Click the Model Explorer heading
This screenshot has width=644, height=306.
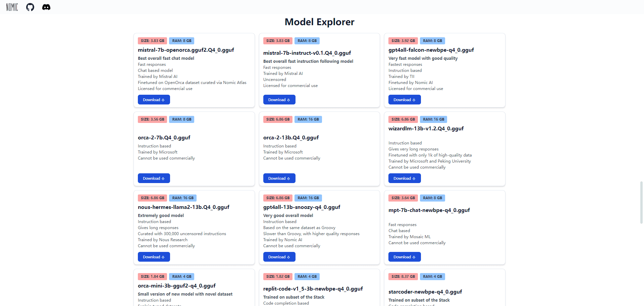tap(319, 22)
